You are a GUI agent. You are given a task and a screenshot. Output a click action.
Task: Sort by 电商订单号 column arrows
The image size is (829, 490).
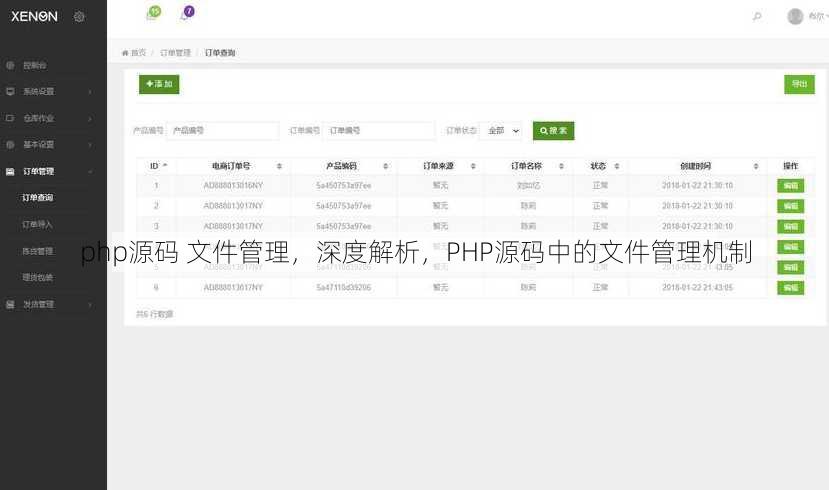[279, 166]
